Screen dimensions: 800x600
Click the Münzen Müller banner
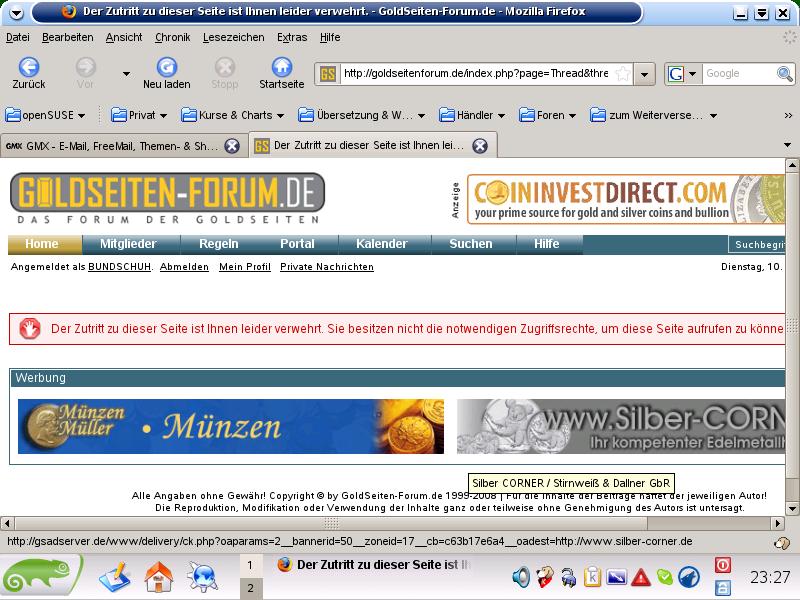pos(231,427)
